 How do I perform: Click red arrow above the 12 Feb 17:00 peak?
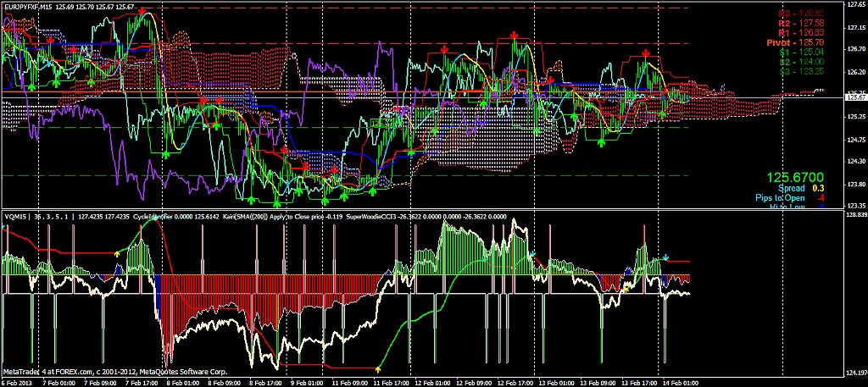tap(515, 34)
